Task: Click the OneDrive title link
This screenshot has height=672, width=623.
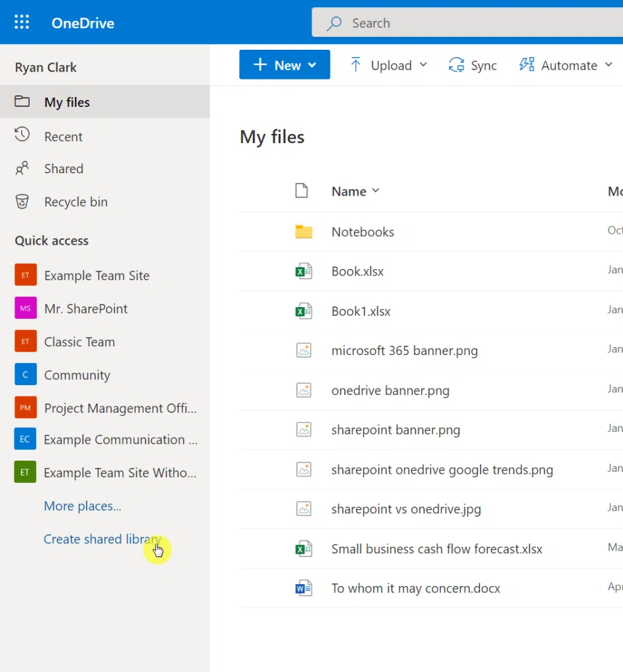Action: (83, 23)
